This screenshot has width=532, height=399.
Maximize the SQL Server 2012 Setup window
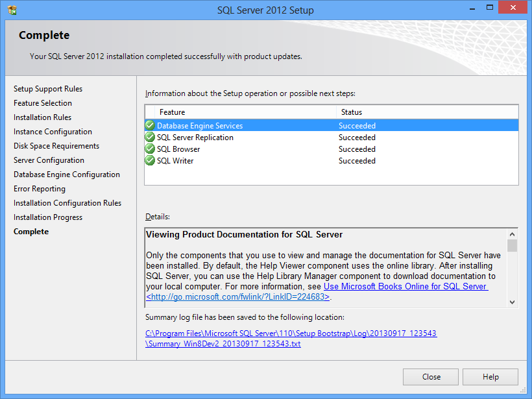(490, 8)
